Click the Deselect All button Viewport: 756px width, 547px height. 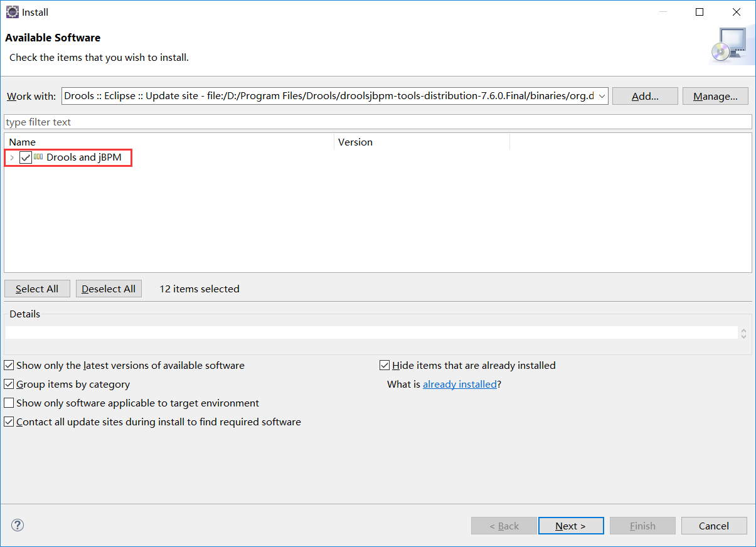(x=109, y=289)
